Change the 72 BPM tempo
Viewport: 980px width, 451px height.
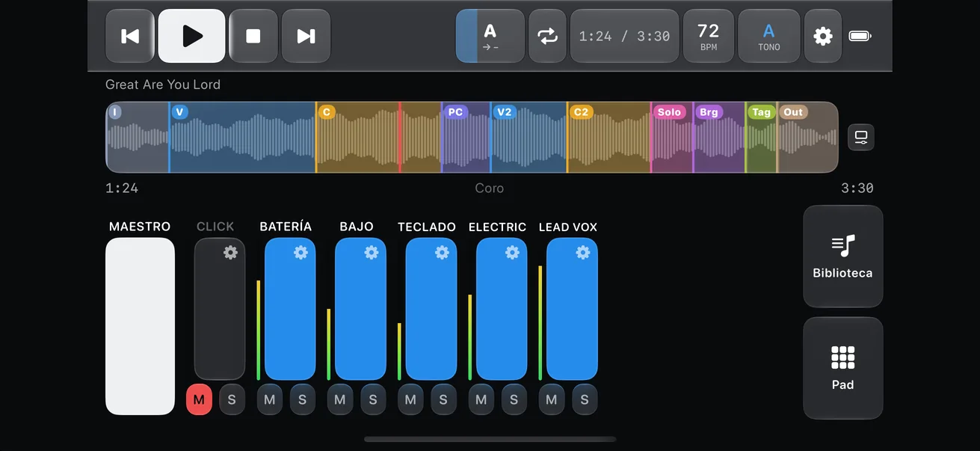point(708,36)
